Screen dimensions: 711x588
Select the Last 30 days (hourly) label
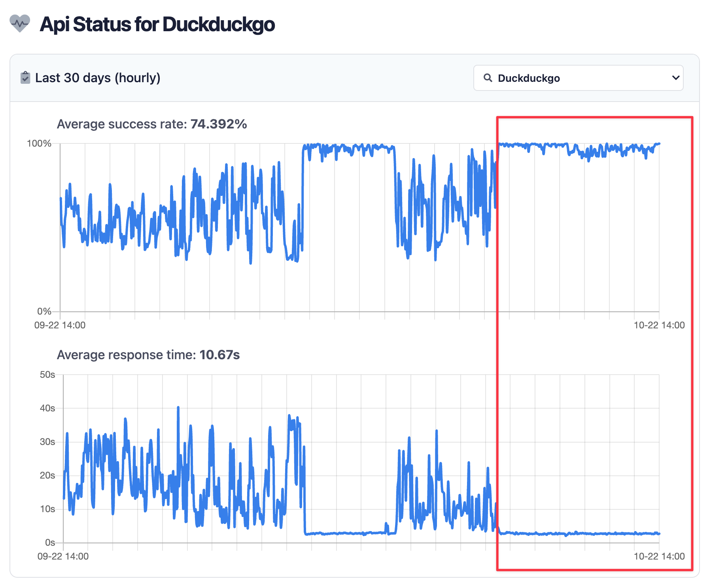click(x=98, y=78)
